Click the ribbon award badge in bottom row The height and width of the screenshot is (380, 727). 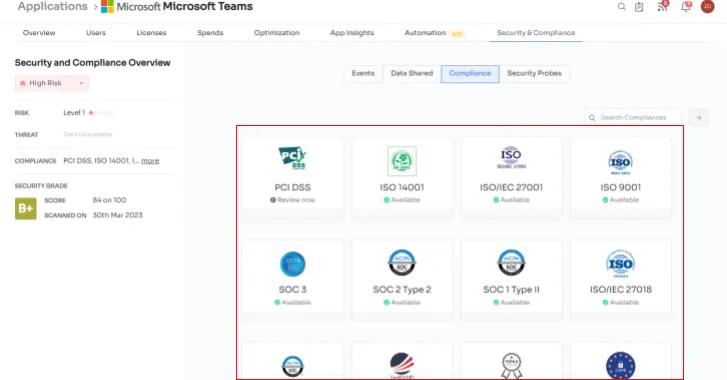pyautogui.click(x=511, y=366)
